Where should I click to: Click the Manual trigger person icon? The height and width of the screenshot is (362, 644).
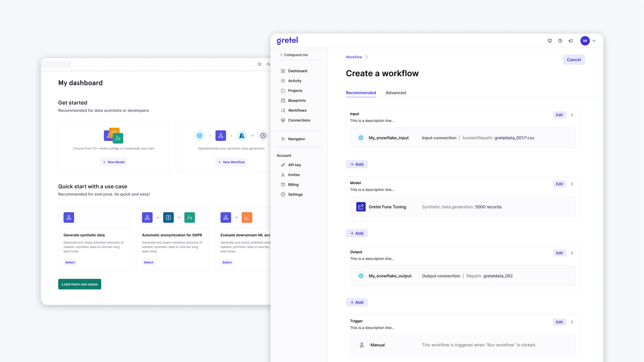(361, 345)
